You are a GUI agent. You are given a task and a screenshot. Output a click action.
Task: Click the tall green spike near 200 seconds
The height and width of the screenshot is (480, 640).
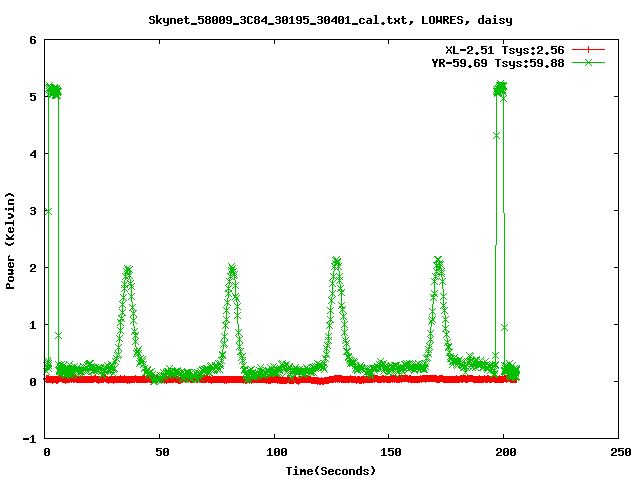(500, 90)
